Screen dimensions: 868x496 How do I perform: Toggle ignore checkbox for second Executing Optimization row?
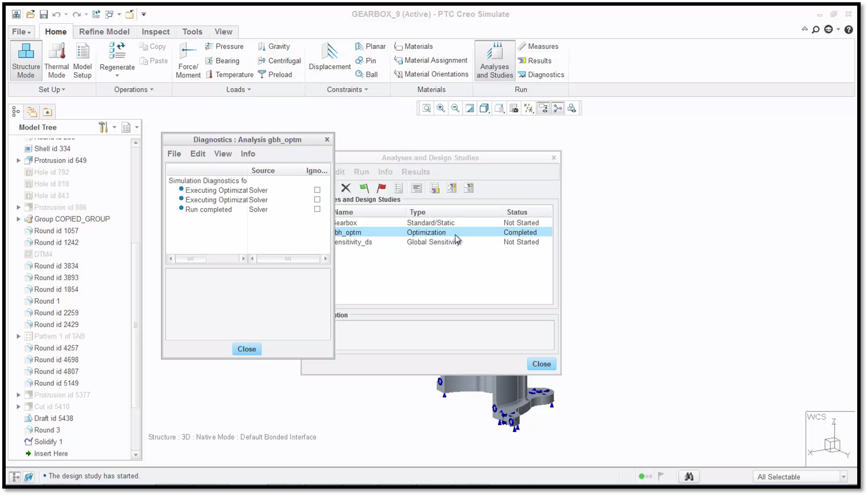[317, 200]
